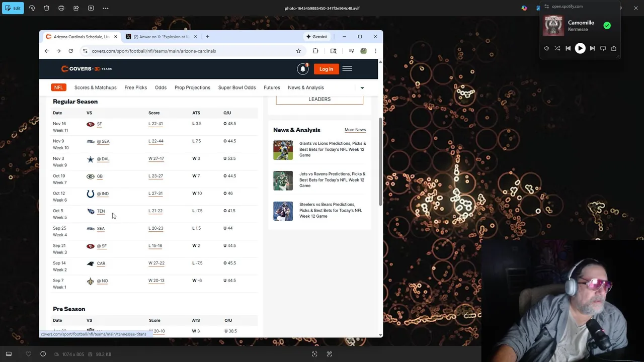Open Chrome extensions puzzle icon
Screen dimensions: 644x362
coord(315,51)
